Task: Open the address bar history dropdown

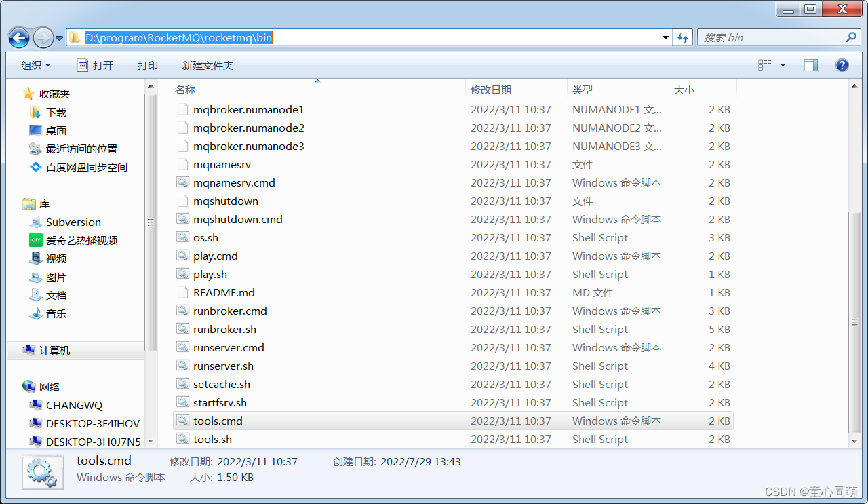Action: 665,38
